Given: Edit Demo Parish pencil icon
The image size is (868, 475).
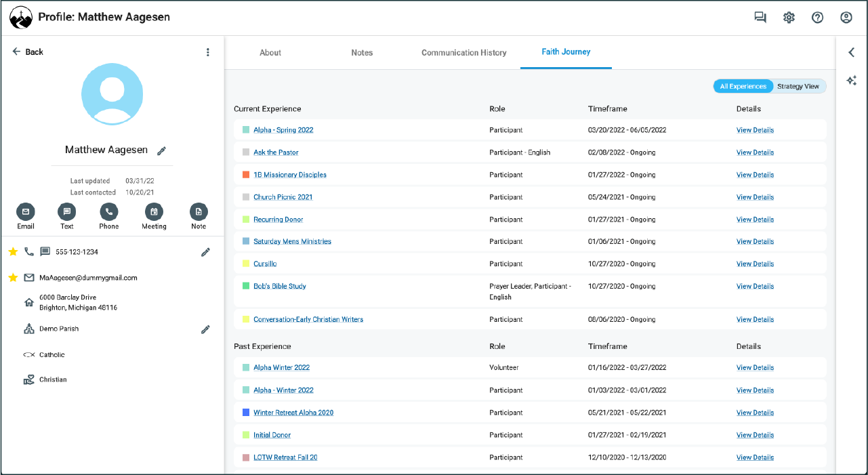Looking at the screenshot, I should click(x=205, y=329).
